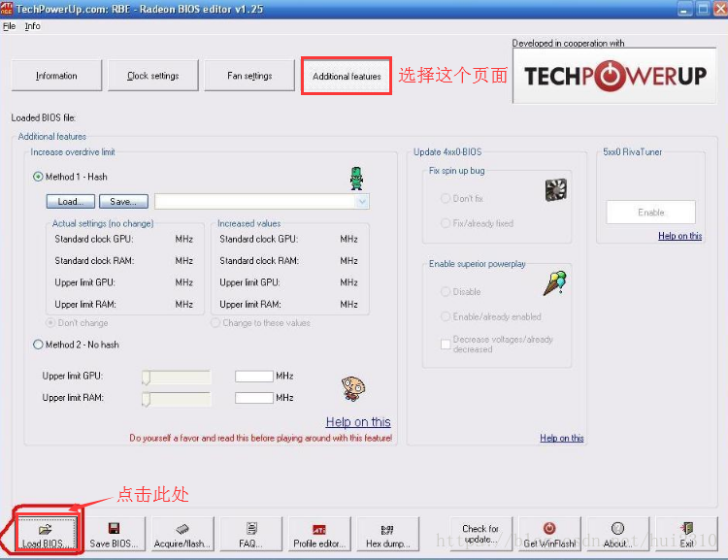Viewport: 728px width, 560px height.
Task: Click the Upper limit RAM slider
Action: point(177,399)
